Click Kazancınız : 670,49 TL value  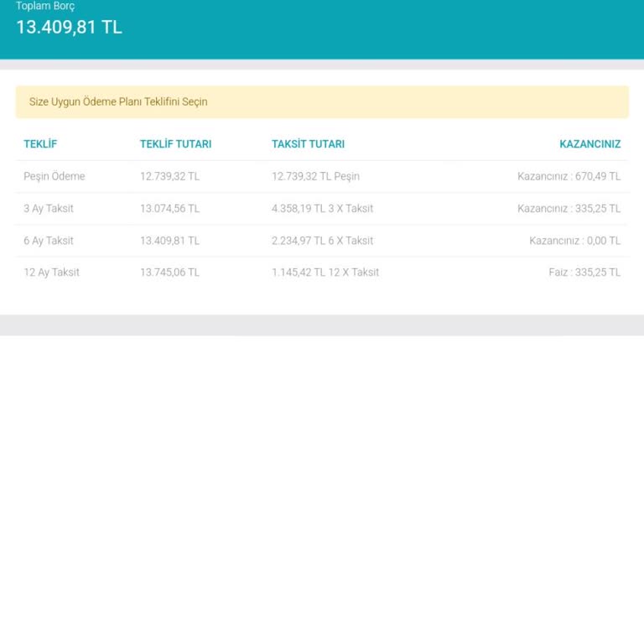(569, 177)
